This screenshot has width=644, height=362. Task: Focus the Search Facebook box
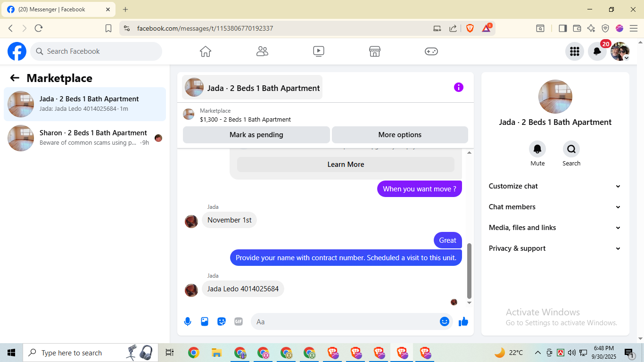[x=96, y=51]
